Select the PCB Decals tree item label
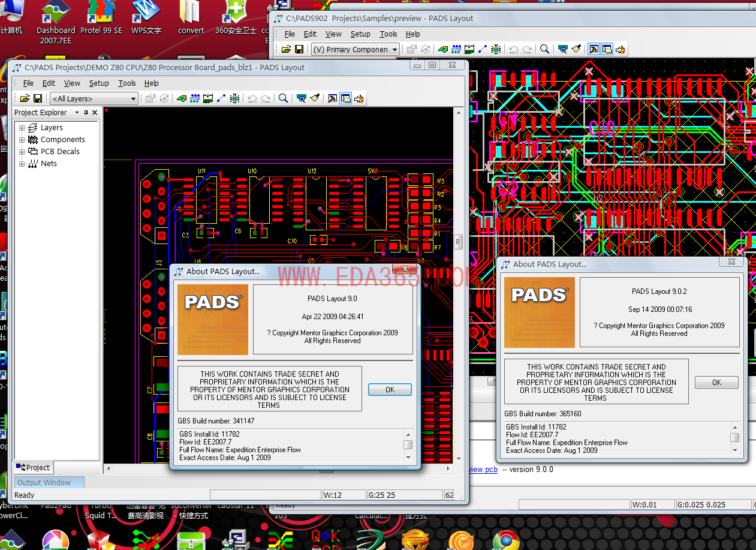Viewport: 756px width, 550px height. (60, 152)
